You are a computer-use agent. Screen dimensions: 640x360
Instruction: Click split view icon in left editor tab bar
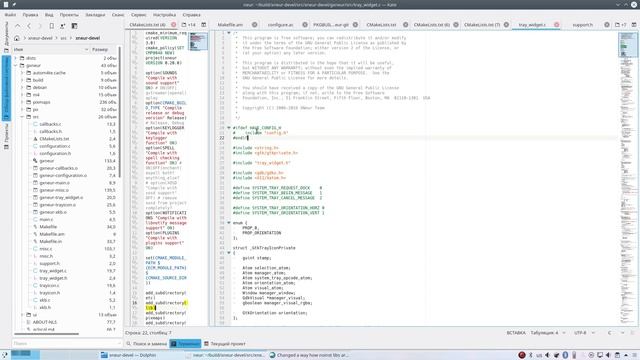[x=204, y=25]
